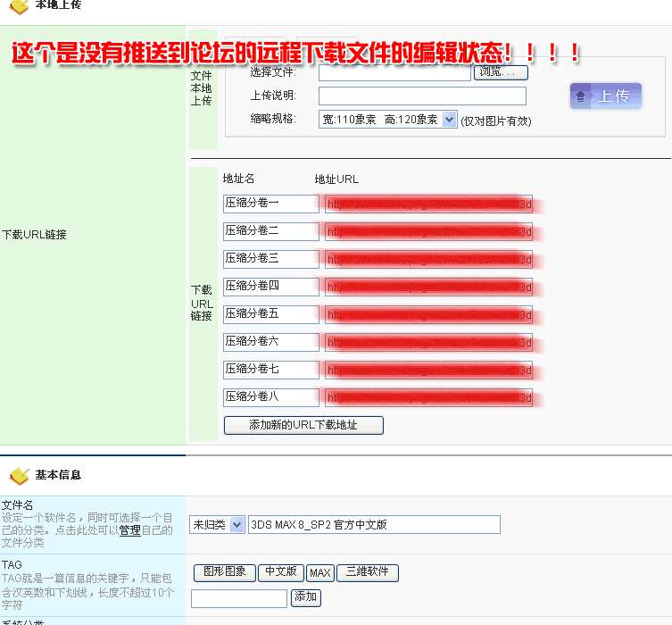Viewport: 672px width, 625px height.
Task: Click the 上传说明 description field
Action: coord(422,96)
